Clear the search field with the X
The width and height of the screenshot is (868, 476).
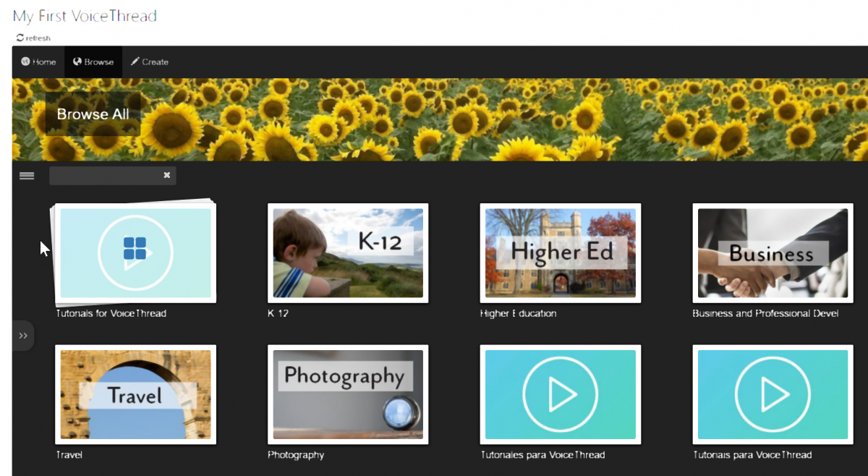(x=167, y=175)
